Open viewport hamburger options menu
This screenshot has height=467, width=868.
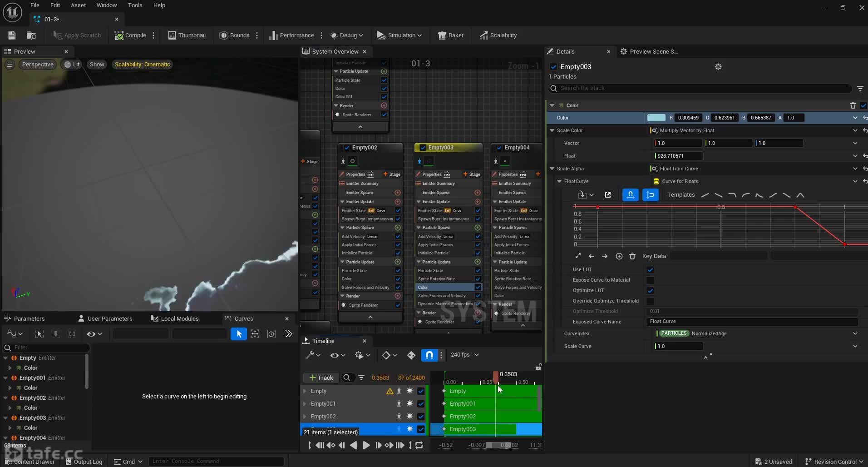point(10,65)
